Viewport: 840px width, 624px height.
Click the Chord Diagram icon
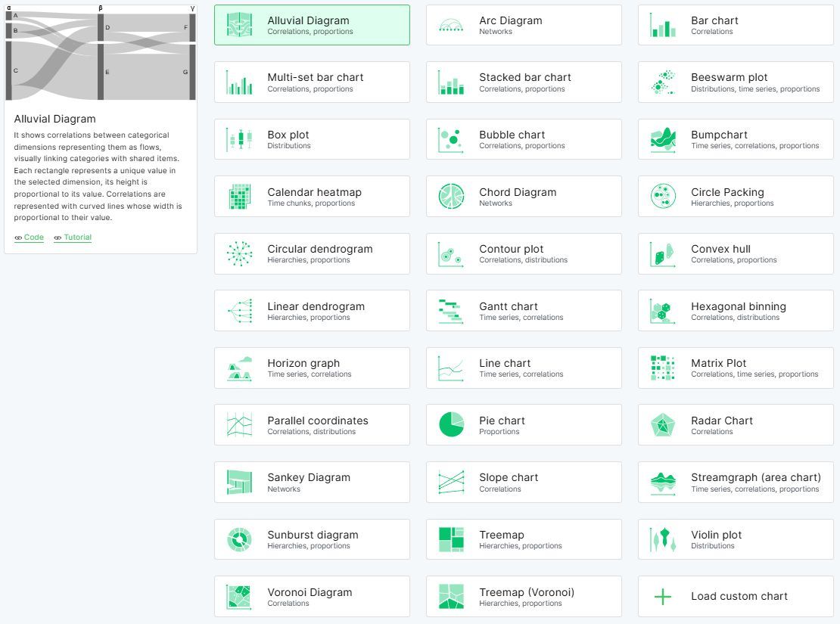451,196
